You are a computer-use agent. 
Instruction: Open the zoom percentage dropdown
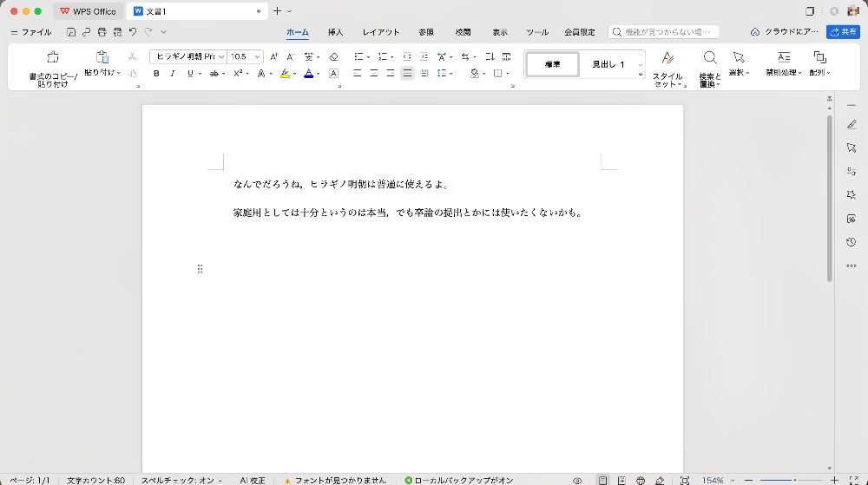point(733,481)
